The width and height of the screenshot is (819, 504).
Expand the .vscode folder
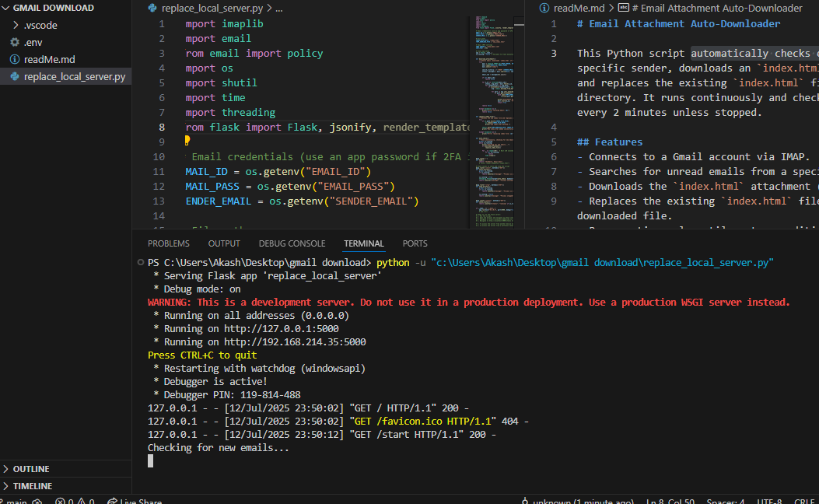17,25
